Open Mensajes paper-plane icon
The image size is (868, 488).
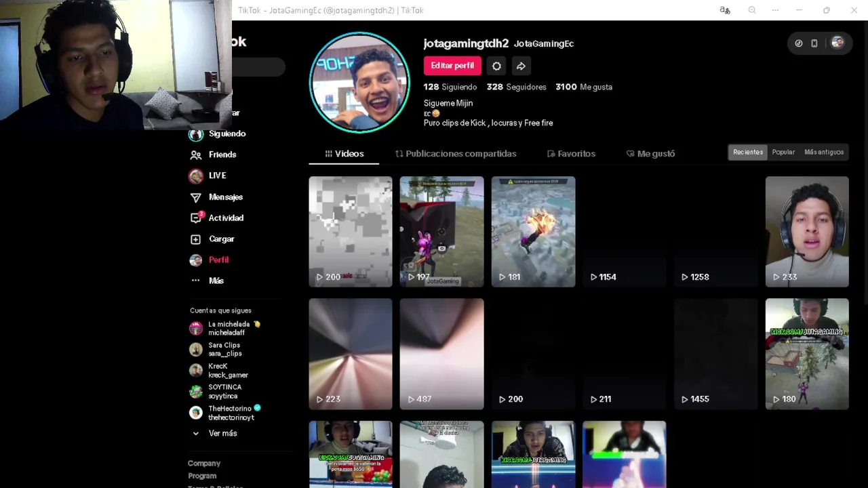pos(196,197)
